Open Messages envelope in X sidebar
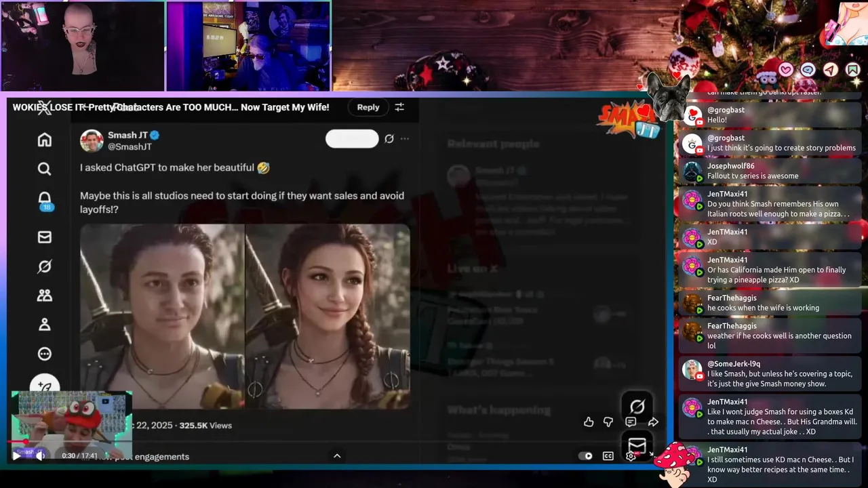The width and height of the screenshot is (868, 488). pyautogui.click(x=44, y=237)
